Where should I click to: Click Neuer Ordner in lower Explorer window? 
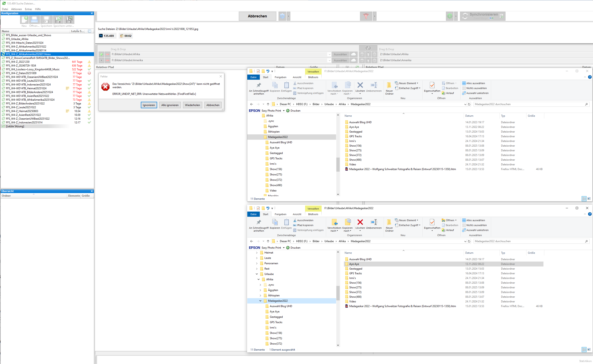[x=389, y=225]
